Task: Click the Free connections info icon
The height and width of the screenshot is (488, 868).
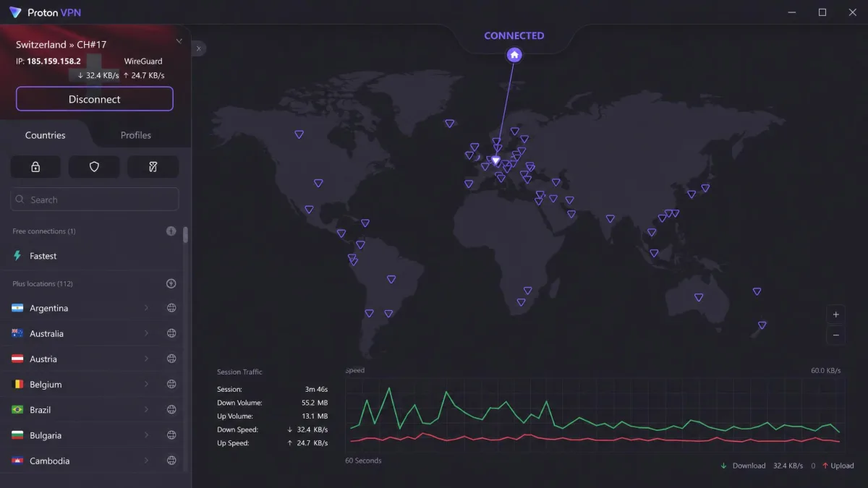Action: coord(171,231)
